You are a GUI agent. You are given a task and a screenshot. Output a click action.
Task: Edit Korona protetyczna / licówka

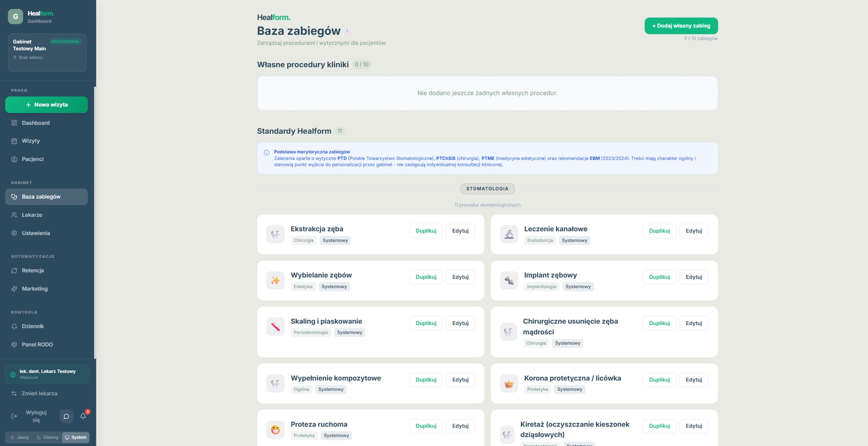pyautogui.click(x=694, y=380)
